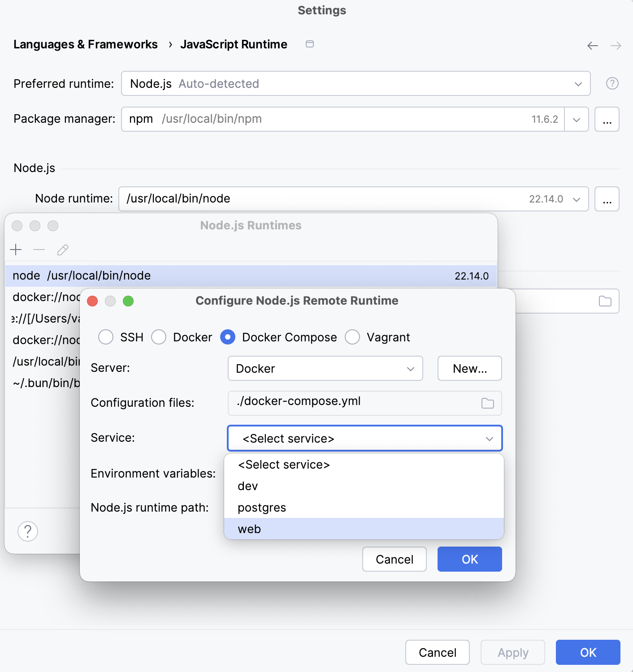Select the SSH connection type

tap(106, 337)
